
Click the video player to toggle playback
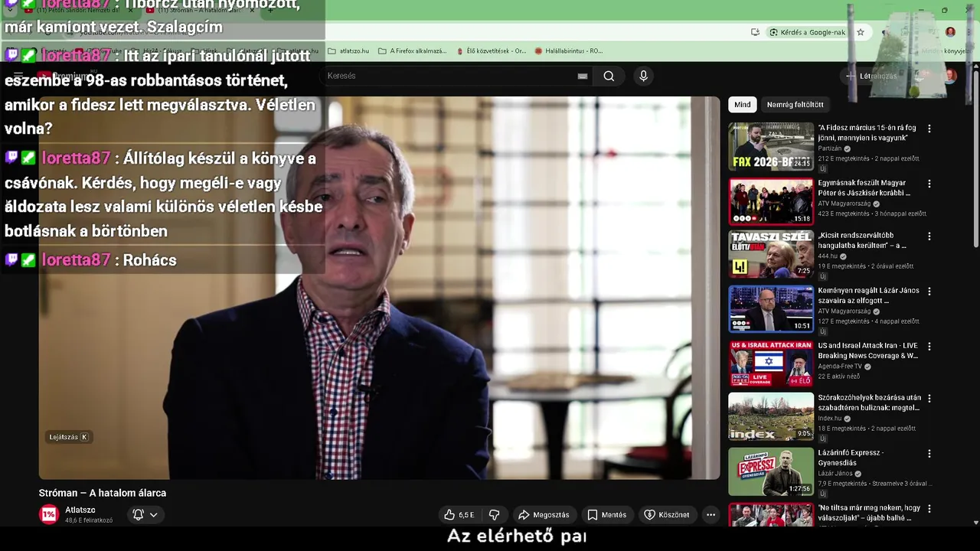(x=380, y=288)
